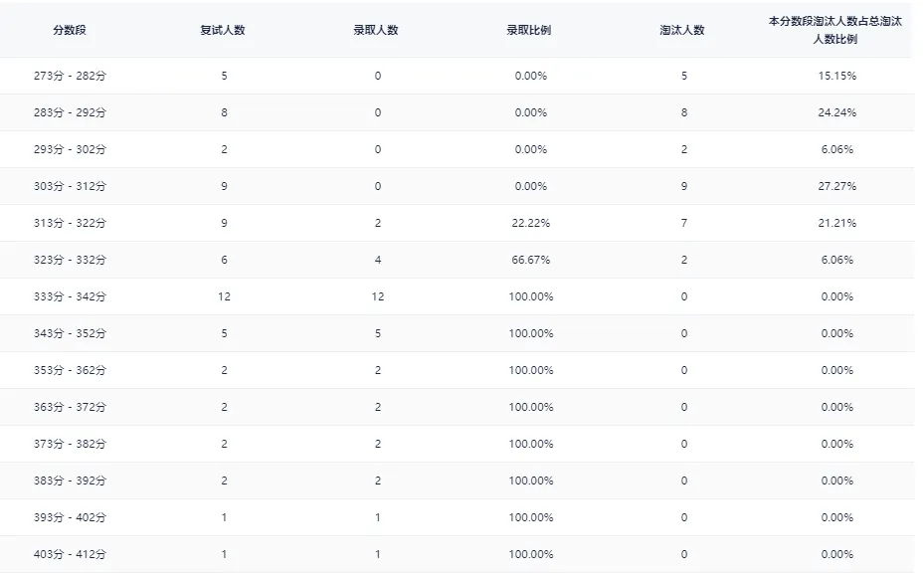Click the 录取比例 column header
This screenshot has height=578, width=924.
pos(529,30)
